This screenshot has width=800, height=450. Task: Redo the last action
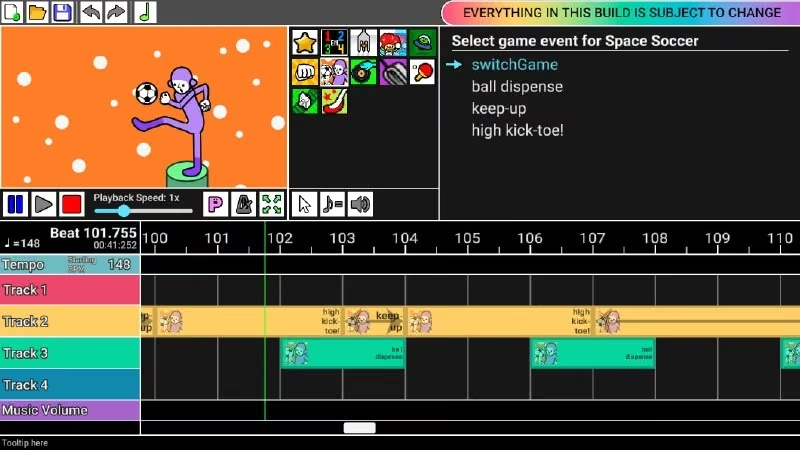[116, 12]
